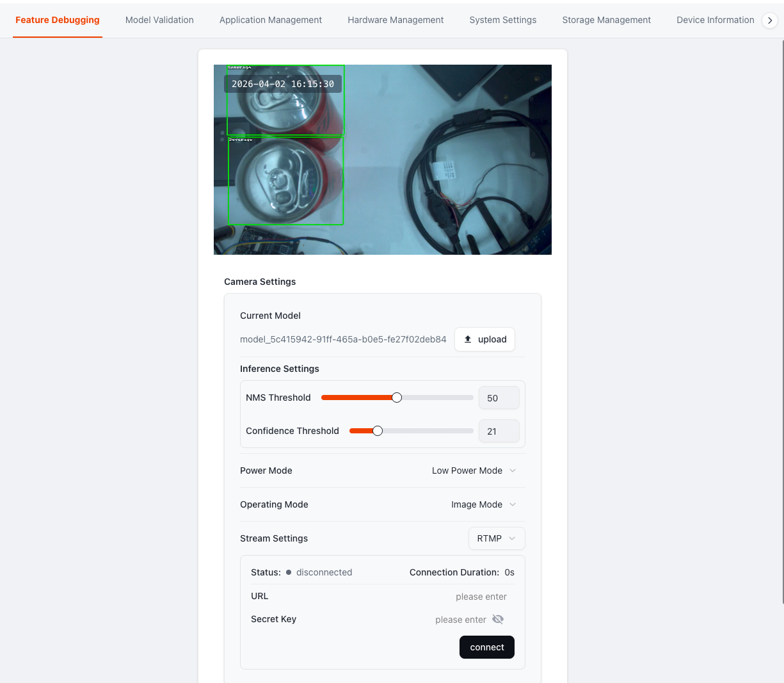Viewport: 784px width, 683px height.
Task: Click the upload model button
Action: [484, 339]
